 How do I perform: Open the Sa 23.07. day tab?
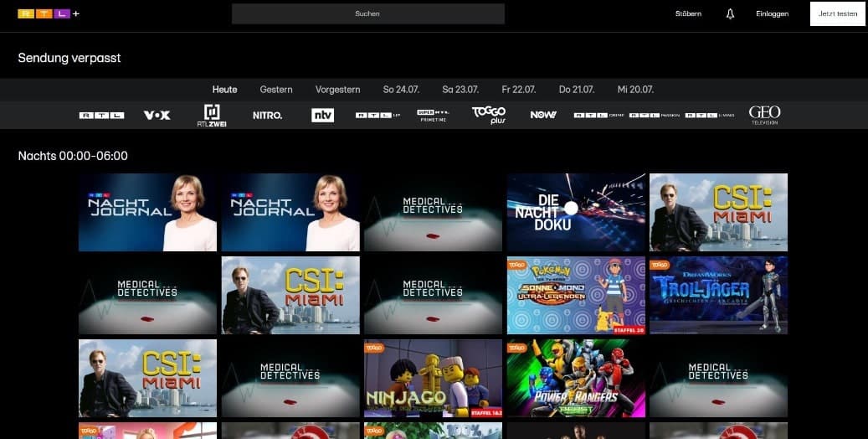(x=460, y=90)
